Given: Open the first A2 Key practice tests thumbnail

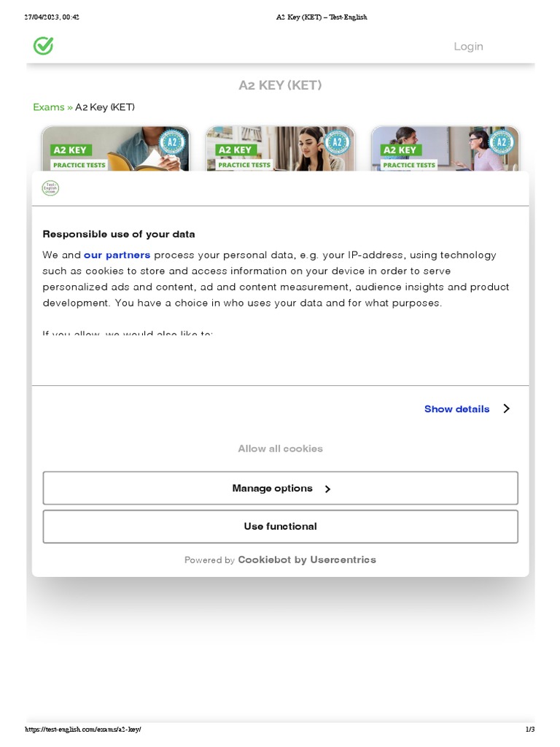Looking at the screenshot, I should [x=115, y=148].
